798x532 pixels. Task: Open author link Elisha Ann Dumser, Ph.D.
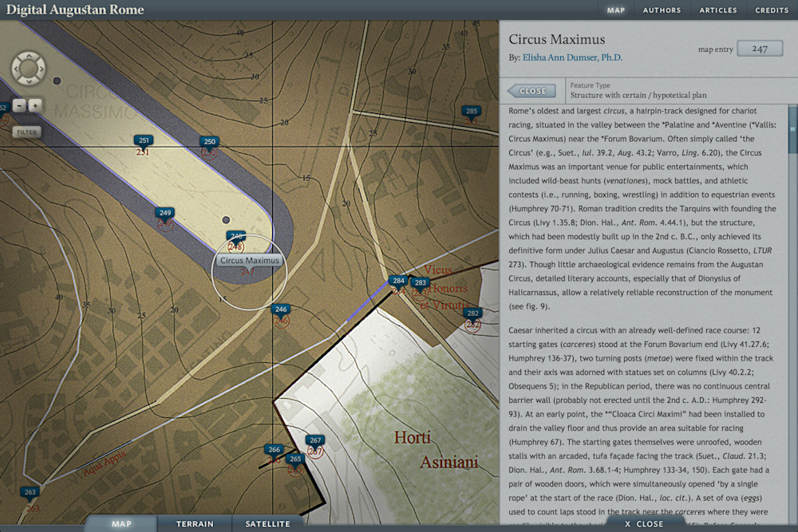click(572, 57)
